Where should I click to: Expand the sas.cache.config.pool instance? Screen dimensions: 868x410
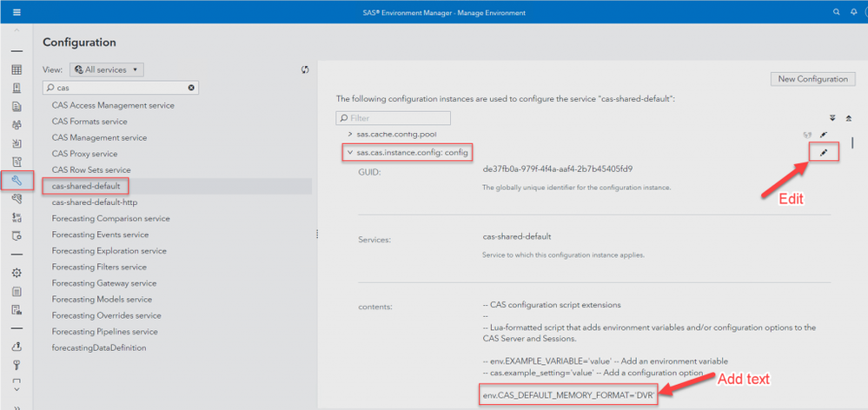coord(349,135)
